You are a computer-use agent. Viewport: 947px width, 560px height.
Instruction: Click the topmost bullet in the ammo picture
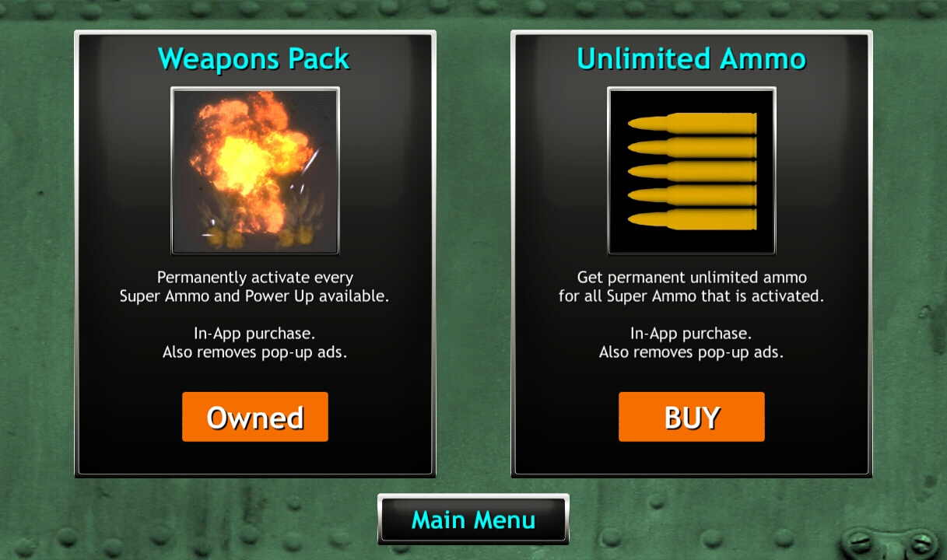point(692,123)
